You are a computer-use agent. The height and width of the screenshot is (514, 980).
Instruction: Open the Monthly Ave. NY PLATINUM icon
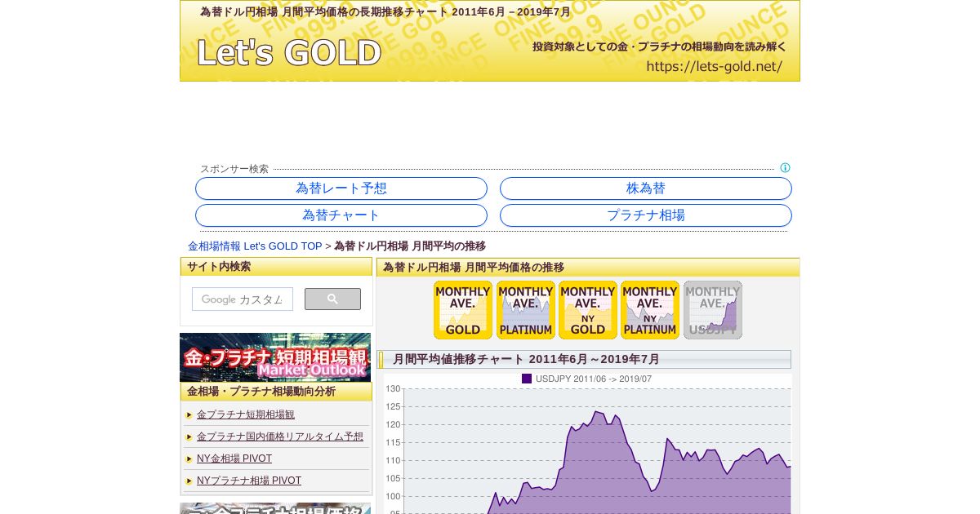tap(650, 310)
